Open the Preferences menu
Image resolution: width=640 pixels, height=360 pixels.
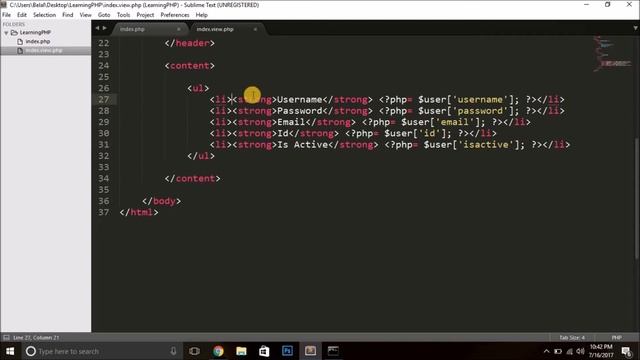175,15
